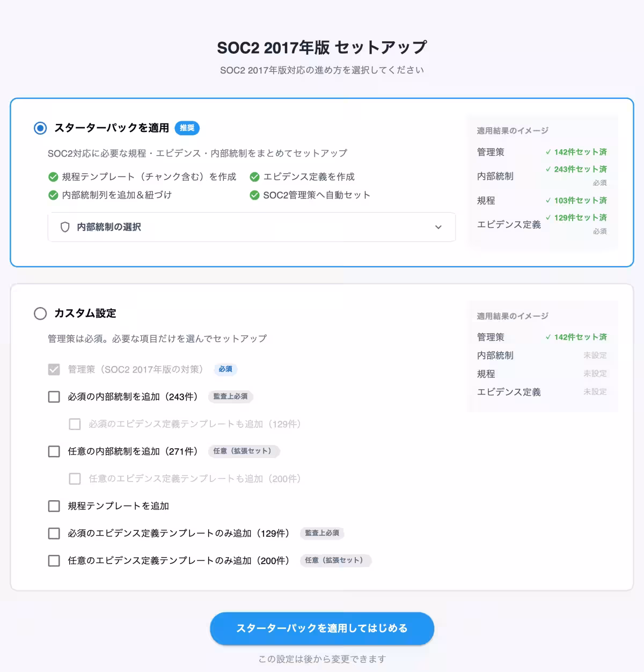Click the shield icon in 内部統制の選択
The width and height of the screenshot is (644, 672).
(65, 227)
